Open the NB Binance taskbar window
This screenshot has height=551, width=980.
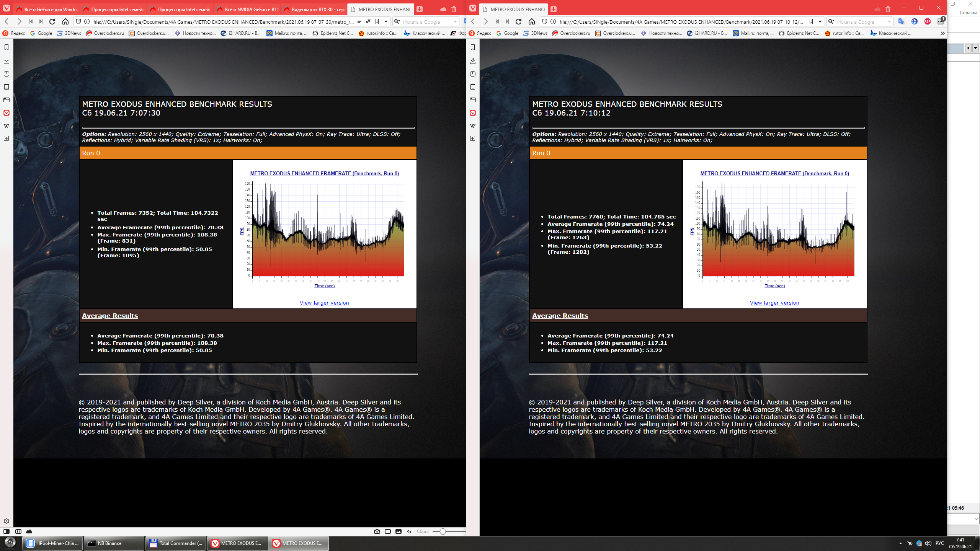coord(114,543)
